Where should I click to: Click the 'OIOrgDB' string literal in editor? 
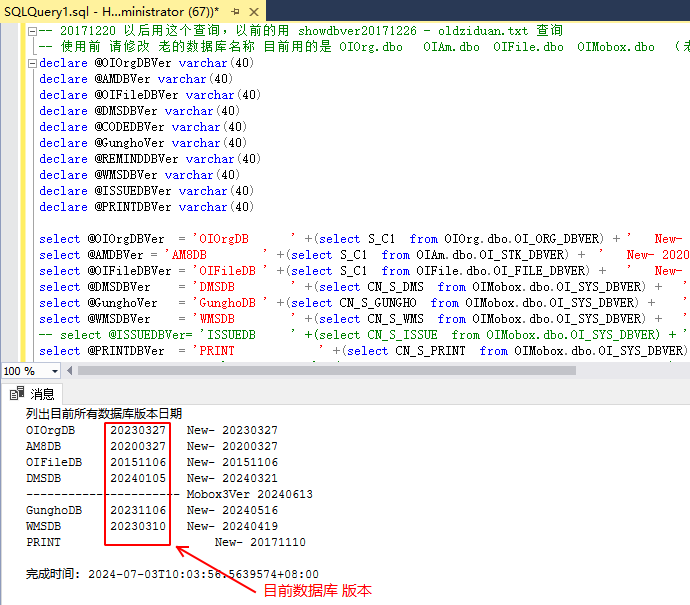pyautogui.click(x=223, y=239)
